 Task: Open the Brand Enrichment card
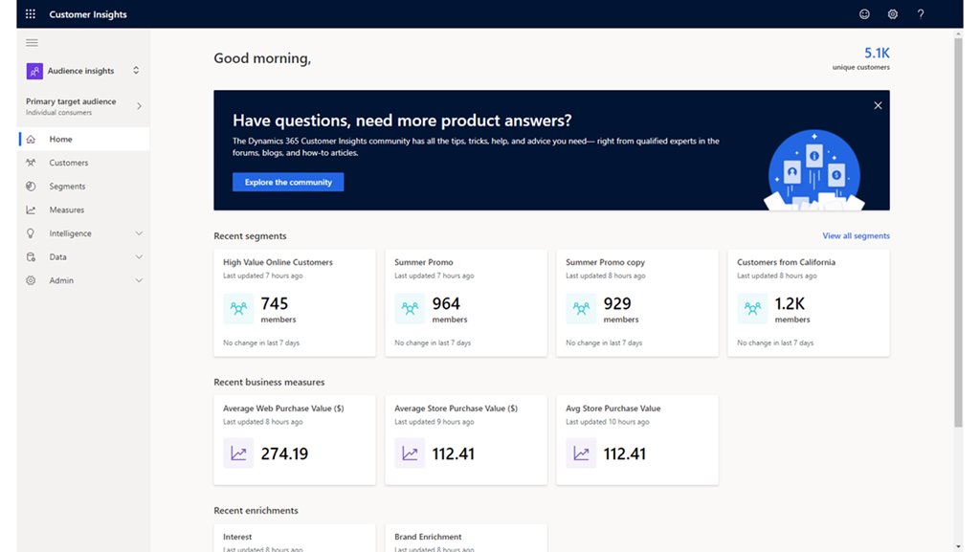pos(466,539)
